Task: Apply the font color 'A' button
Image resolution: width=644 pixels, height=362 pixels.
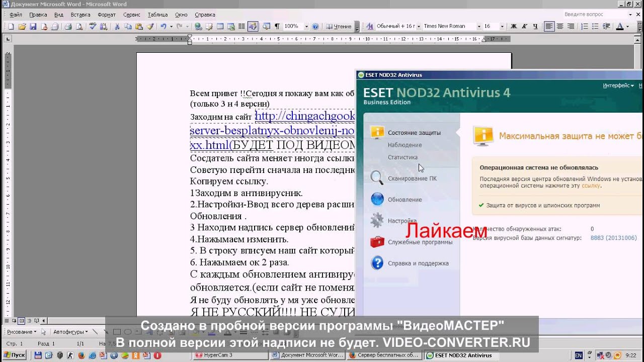Action: tap(620, 26)
